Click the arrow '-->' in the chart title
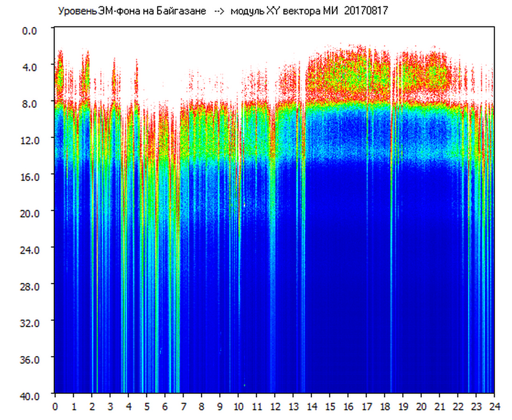The height and width of the screenshot is (420, 512). [219, 11]
